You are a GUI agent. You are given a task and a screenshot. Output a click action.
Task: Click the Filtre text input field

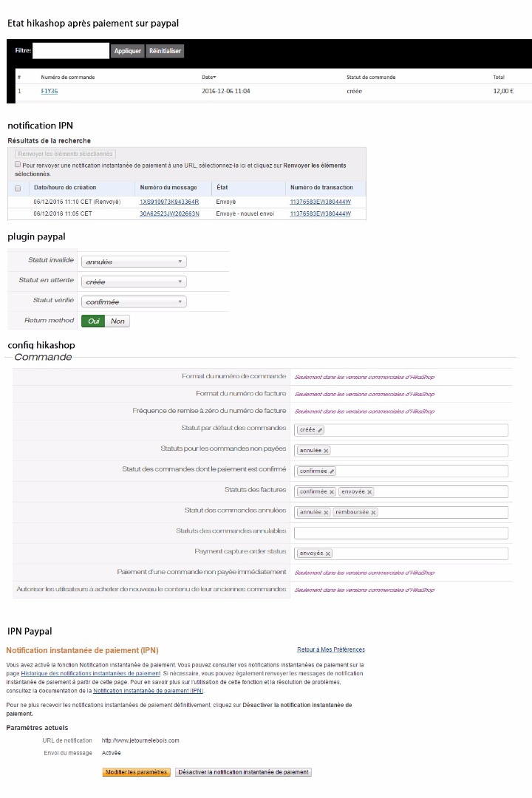tap(71, 51)
